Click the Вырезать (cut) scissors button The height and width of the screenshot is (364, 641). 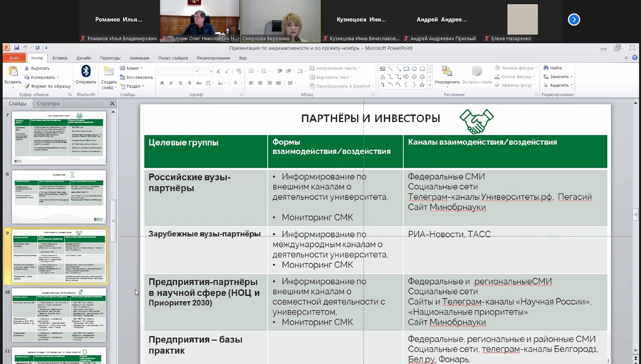pyautogui.click(x=37, y=68)
